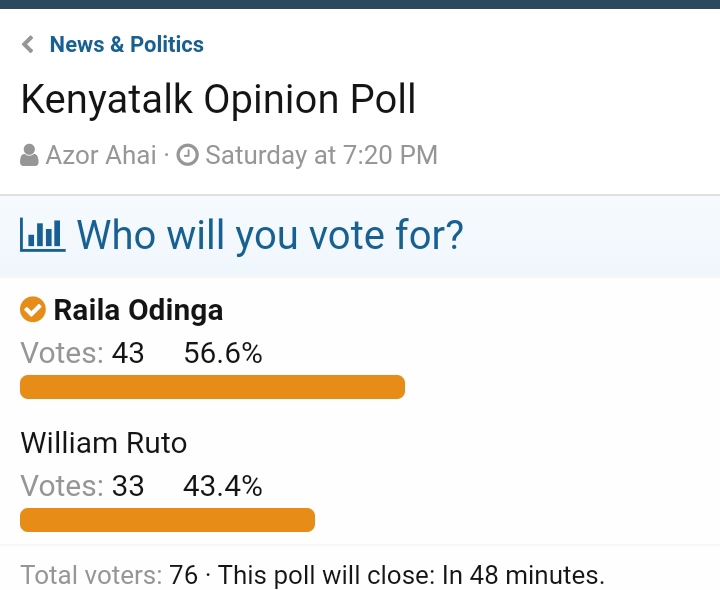Click William Ruto's vote count 33
The width and height of the screenshot is (720, 590).
click(x=128, y=486)
